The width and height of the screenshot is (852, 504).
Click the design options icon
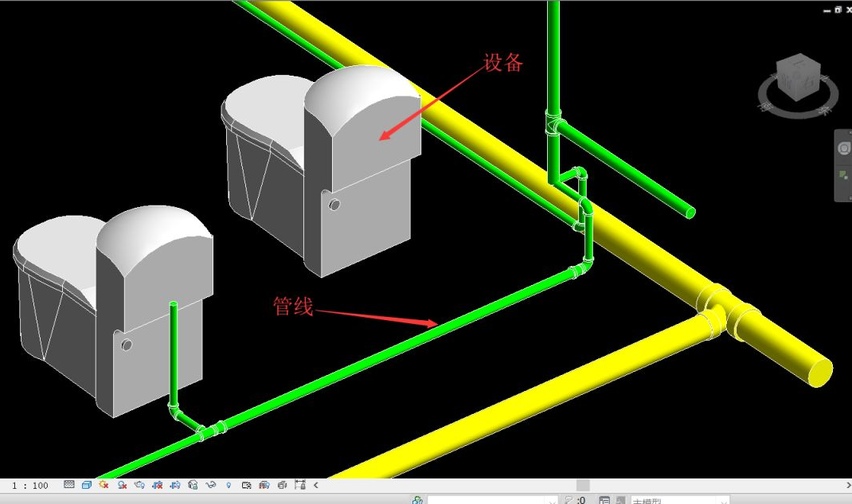(x=604, y=500)
